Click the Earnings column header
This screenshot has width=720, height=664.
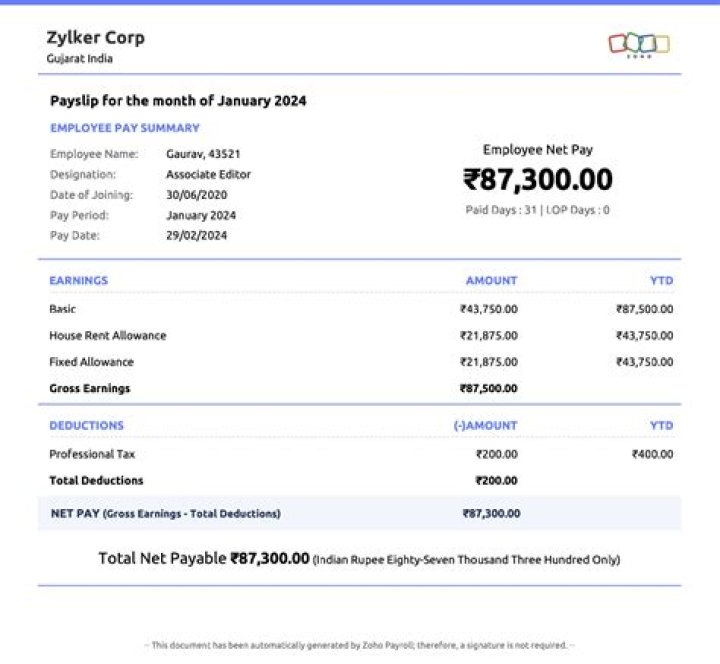(78, 281)
